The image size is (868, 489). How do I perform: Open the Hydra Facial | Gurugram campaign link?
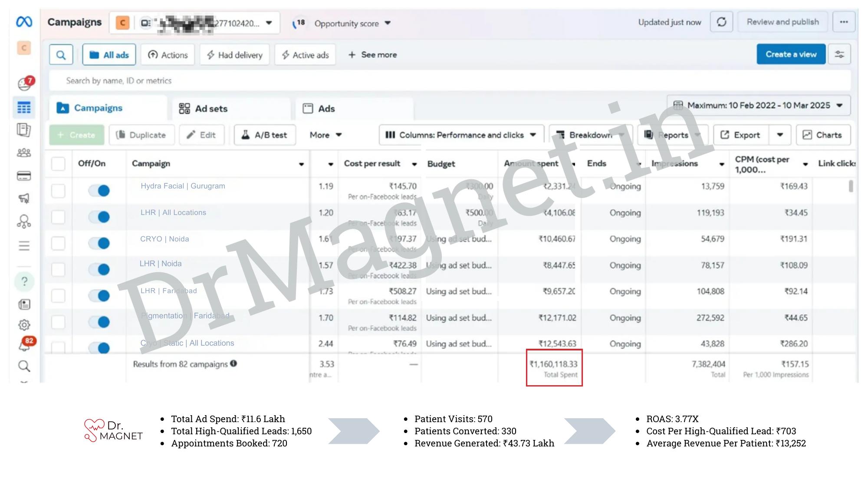183,186
